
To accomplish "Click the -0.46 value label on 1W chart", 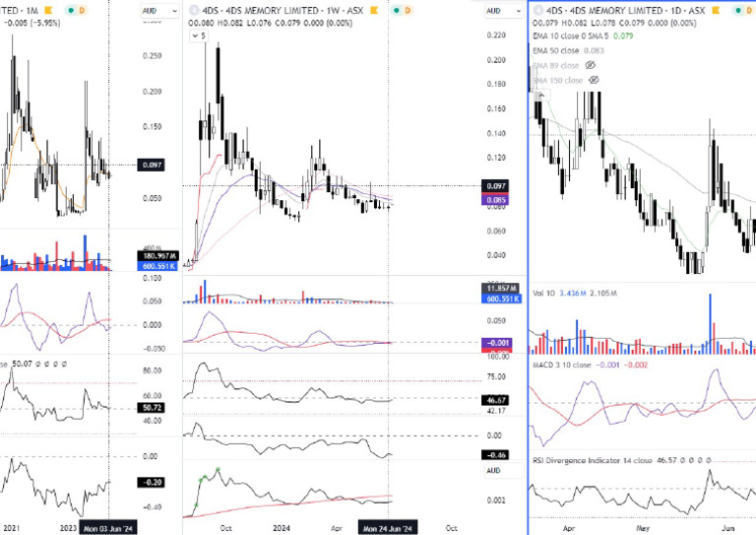I will [496, 455].
